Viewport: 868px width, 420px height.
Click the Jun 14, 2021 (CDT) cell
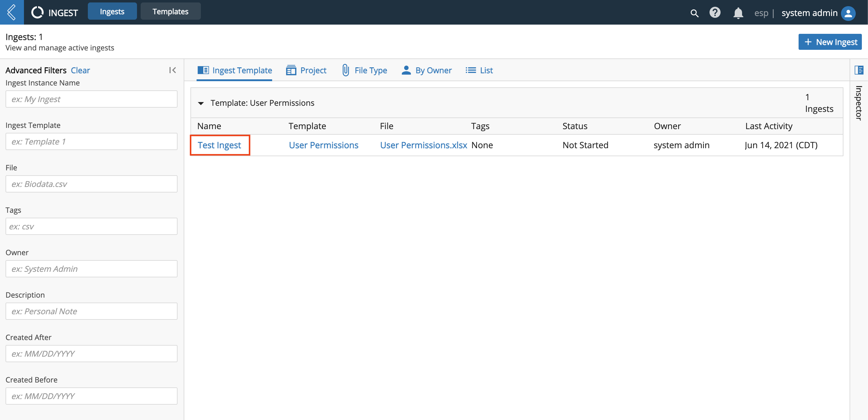pos(781,145)
